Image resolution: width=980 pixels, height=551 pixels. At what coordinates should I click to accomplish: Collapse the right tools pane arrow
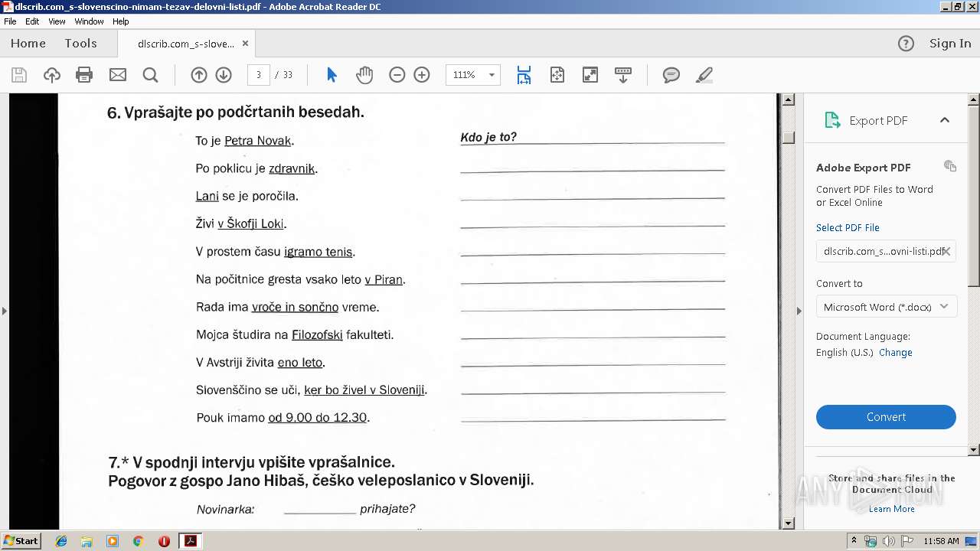tap(799, 311)
